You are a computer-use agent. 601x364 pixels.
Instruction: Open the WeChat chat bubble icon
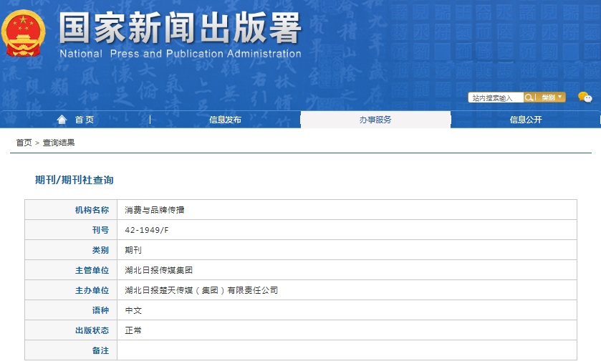(x=585, y=97)
